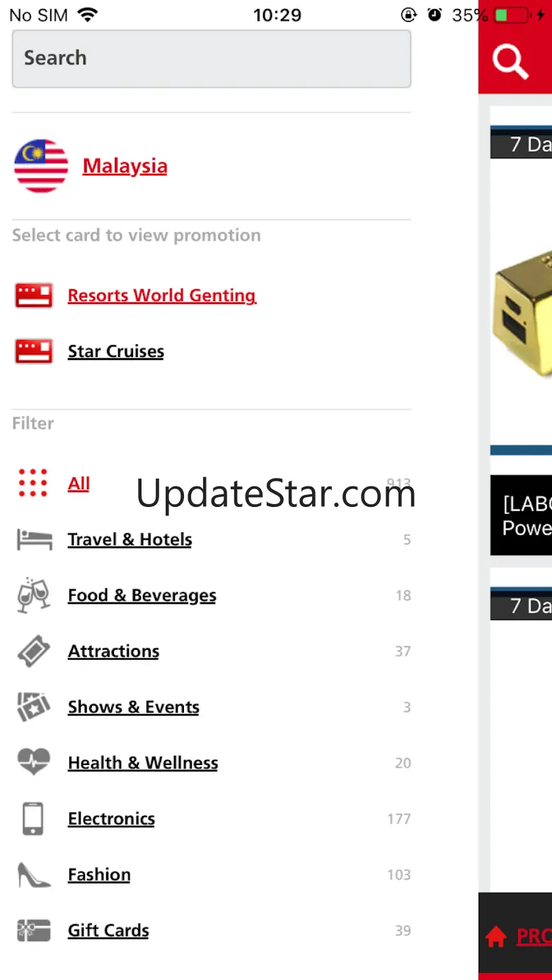Filter by Electronics category
The height and width of the screenshot is (980, 552).
click(x=112, y=819)
